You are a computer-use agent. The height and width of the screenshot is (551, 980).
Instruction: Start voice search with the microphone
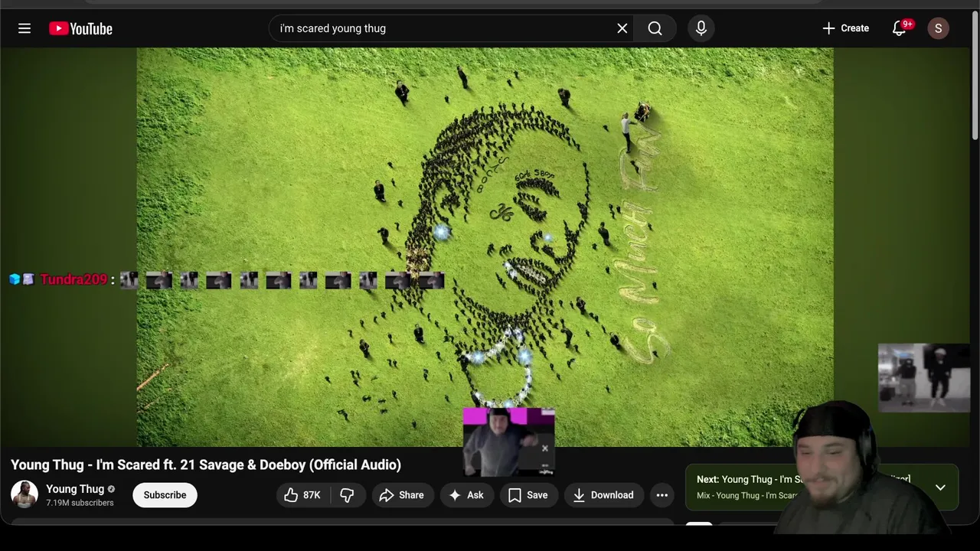point(701,28)
